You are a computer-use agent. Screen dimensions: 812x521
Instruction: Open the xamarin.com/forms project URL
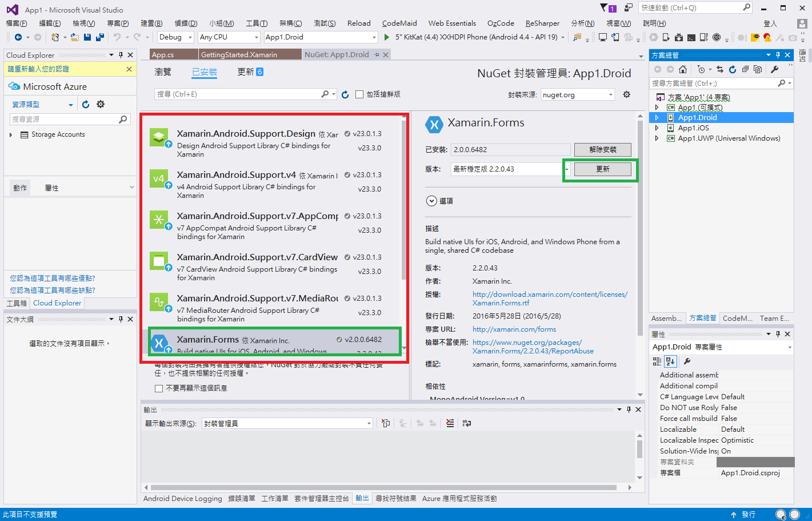[514, 329]
